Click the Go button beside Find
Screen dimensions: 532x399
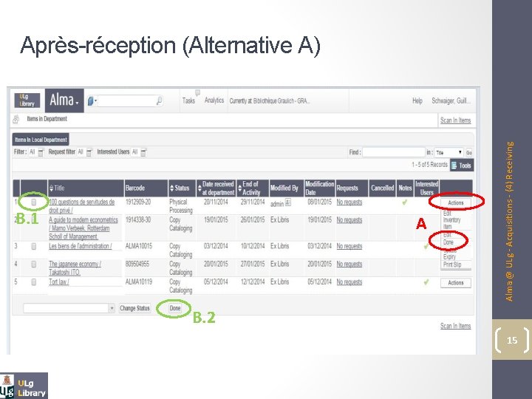pos(469,153)
